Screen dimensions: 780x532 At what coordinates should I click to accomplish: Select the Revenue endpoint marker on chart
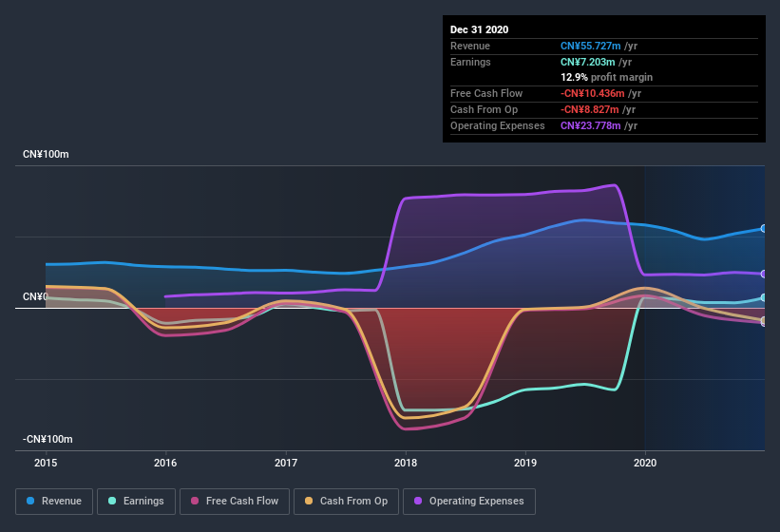pos(764,229)
